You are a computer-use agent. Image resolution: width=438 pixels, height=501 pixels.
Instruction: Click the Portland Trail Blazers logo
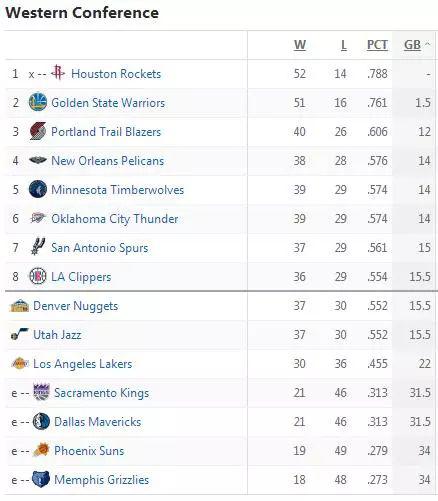point(38,131)
